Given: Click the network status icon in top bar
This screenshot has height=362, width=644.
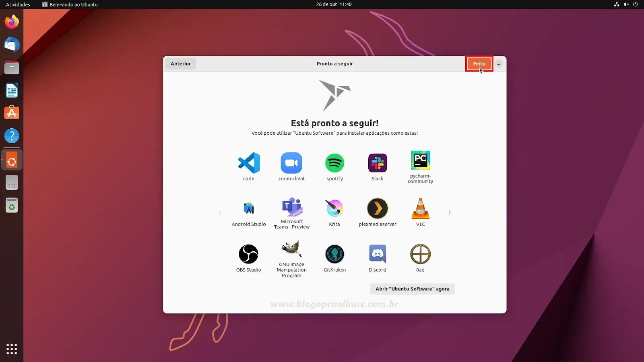Looking at the screenshot, I should [x=616, y=4].
